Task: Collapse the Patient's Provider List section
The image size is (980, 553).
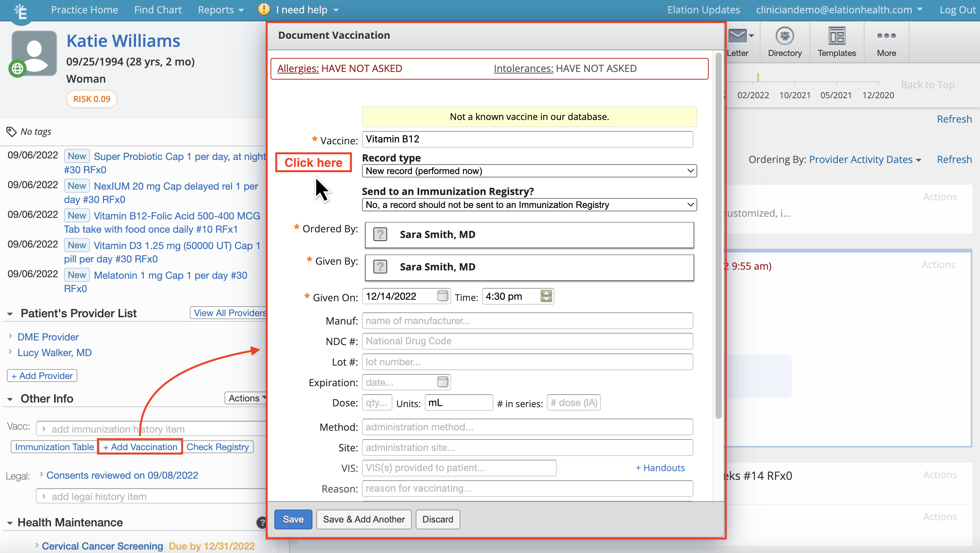Action: tap(10, 314)
